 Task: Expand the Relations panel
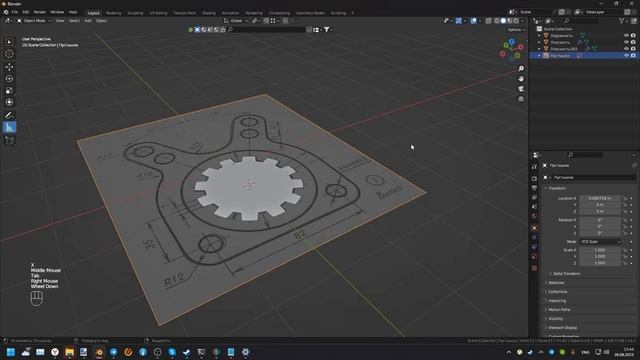[556, 282]
